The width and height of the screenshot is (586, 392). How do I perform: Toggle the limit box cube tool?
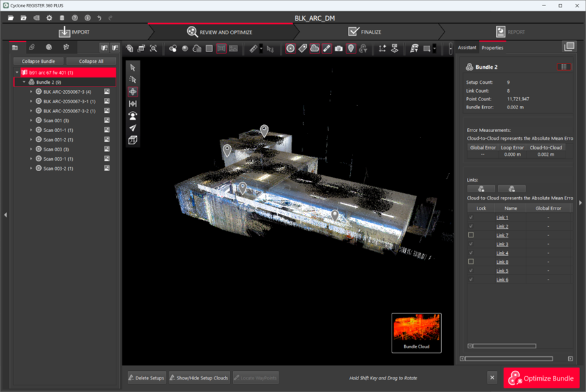point(133,140)
